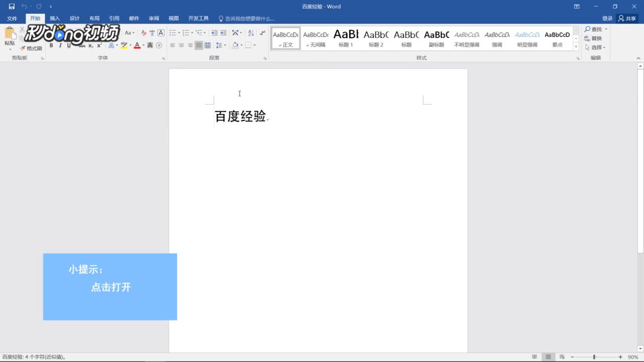
Task: Click the clear formatting eraser icon
Action: coord(144,33)
